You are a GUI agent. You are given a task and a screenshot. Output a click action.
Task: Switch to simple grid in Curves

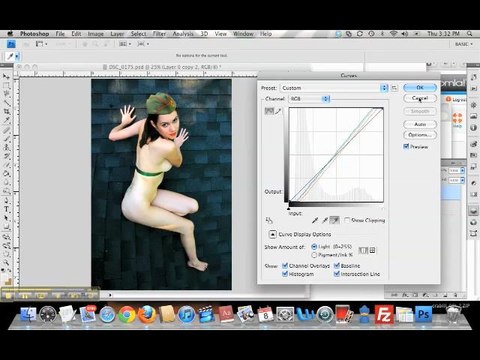tap(362, 250)
